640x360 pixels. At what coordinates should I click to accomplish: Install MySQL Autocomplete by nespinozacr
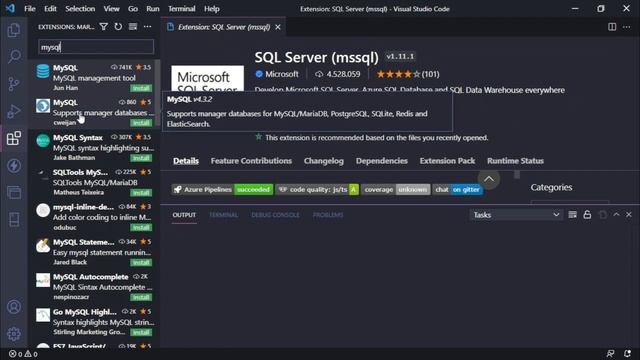[x=141, y=297]
